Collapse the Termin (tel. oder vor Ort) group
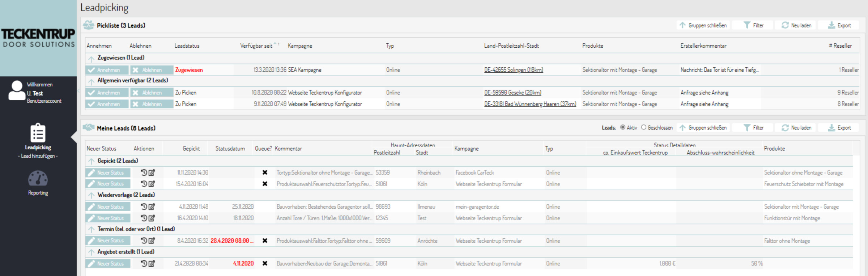This screenshot has width=868, height=276. click(91, 229)
